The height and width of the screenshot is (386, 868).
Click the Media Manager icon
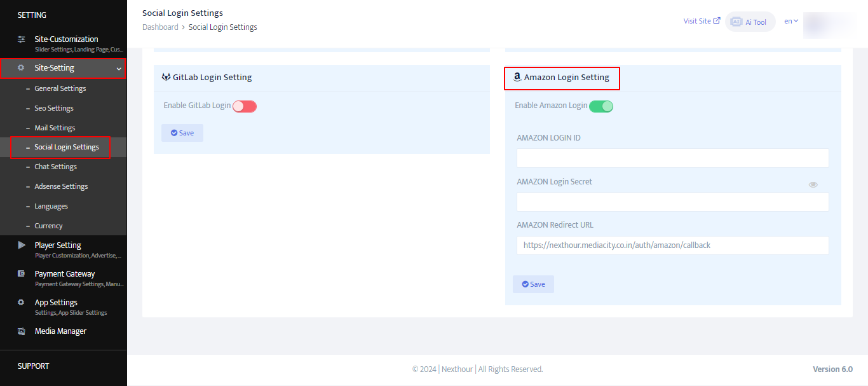(22, 331)
